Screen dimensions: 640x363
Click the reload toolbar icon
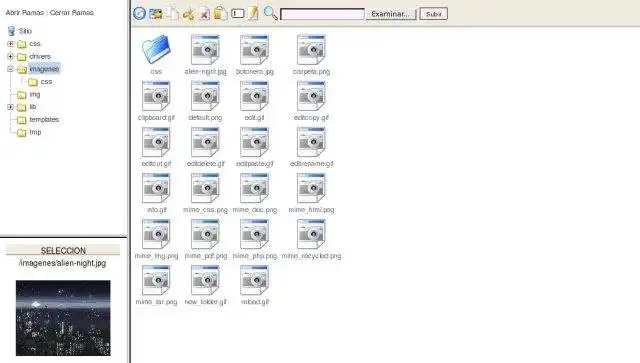(x=140, y=13)
